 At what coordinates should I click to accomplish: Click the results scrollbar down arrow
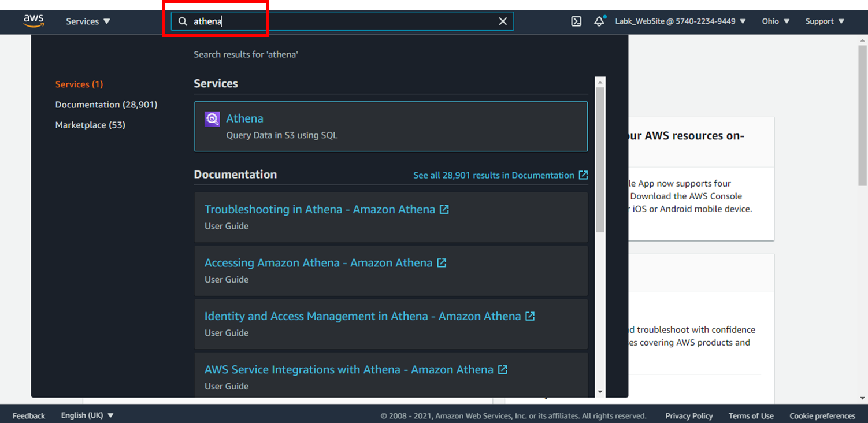[x=600, y=392]
